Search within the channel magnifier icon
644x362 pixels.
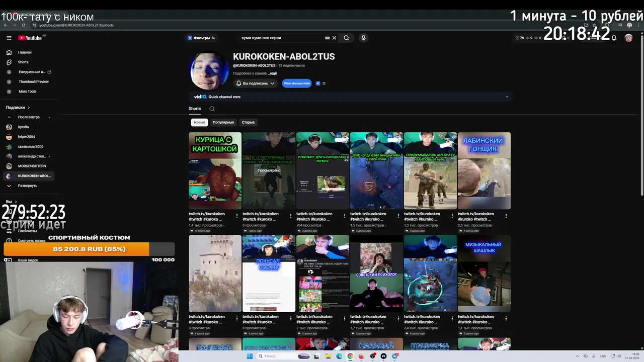[212, 109]
